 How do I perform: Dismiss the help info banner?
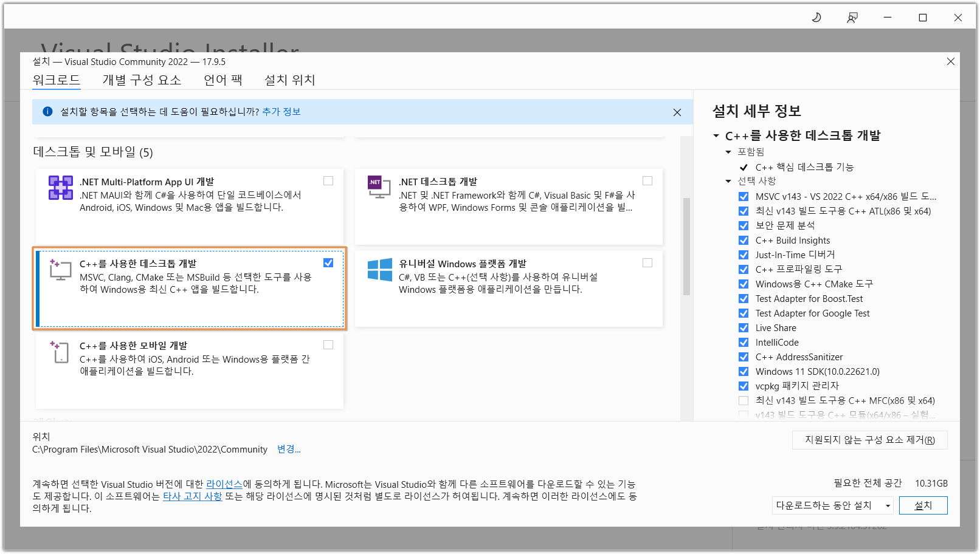pos(677,112)
